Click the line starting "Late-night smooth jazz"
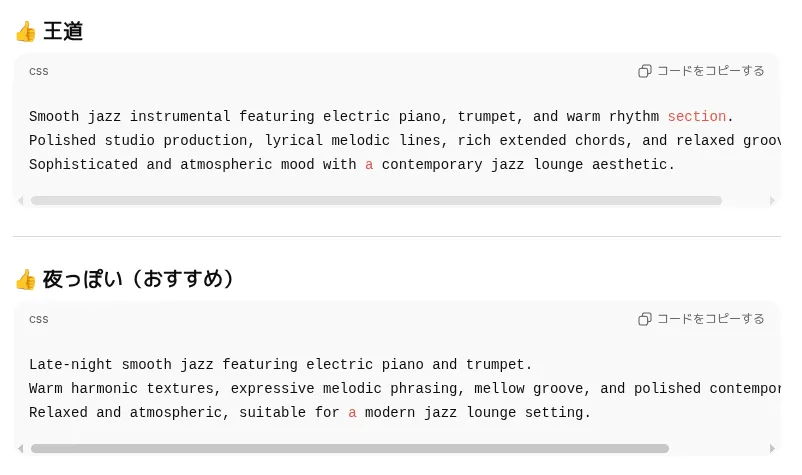Screen dimensions: 802x475 tap(280, 365)
